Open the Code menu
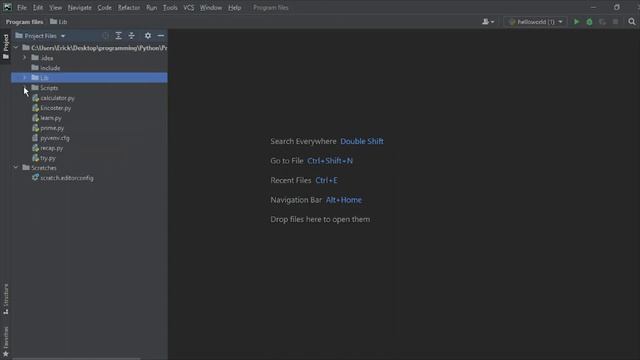 tap(104, 8)
